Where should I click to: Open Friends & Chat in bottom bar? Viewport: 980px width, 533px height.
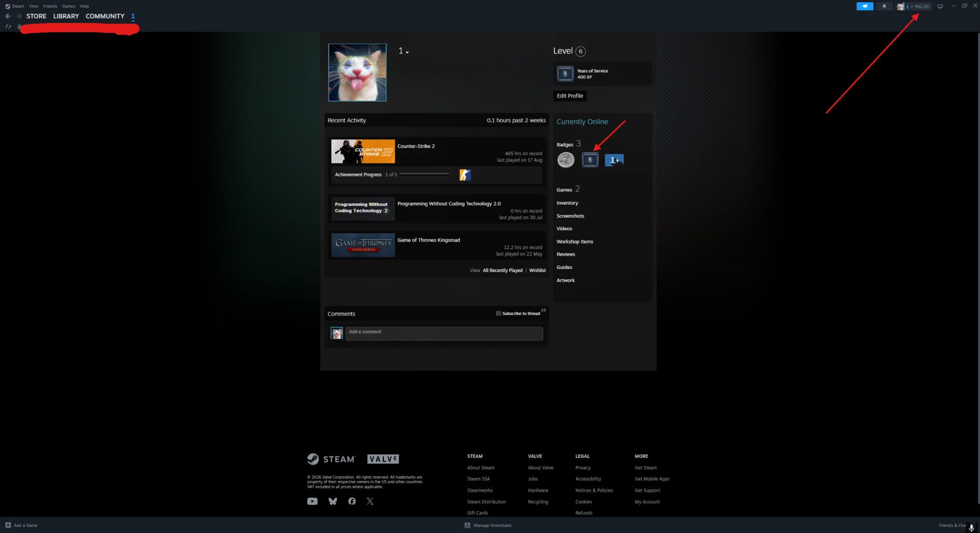[952, 525]
